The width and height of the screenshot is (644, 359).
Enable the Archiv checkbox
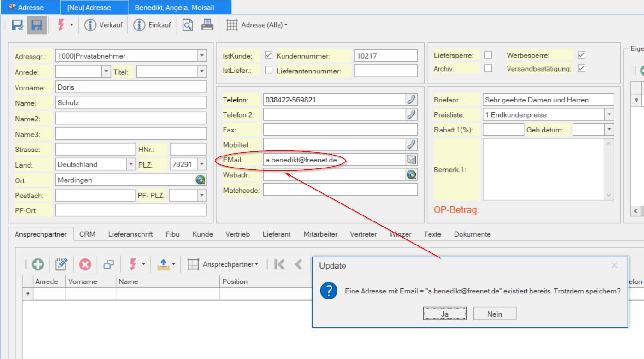pos(488,68)
